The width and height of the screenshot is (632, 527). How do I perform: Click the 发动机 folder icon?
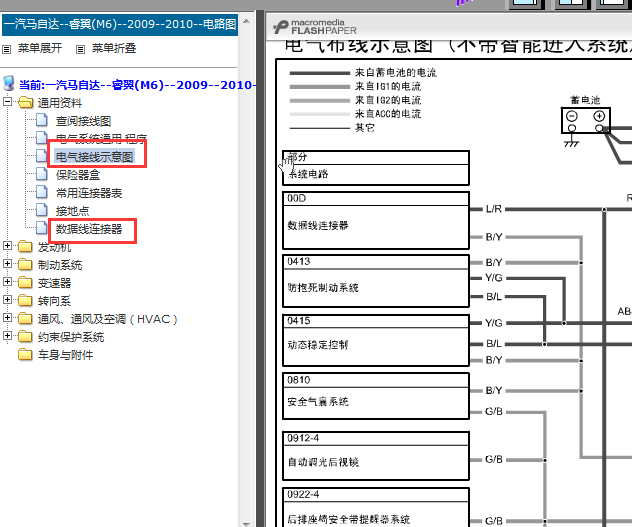pos(25,246)
